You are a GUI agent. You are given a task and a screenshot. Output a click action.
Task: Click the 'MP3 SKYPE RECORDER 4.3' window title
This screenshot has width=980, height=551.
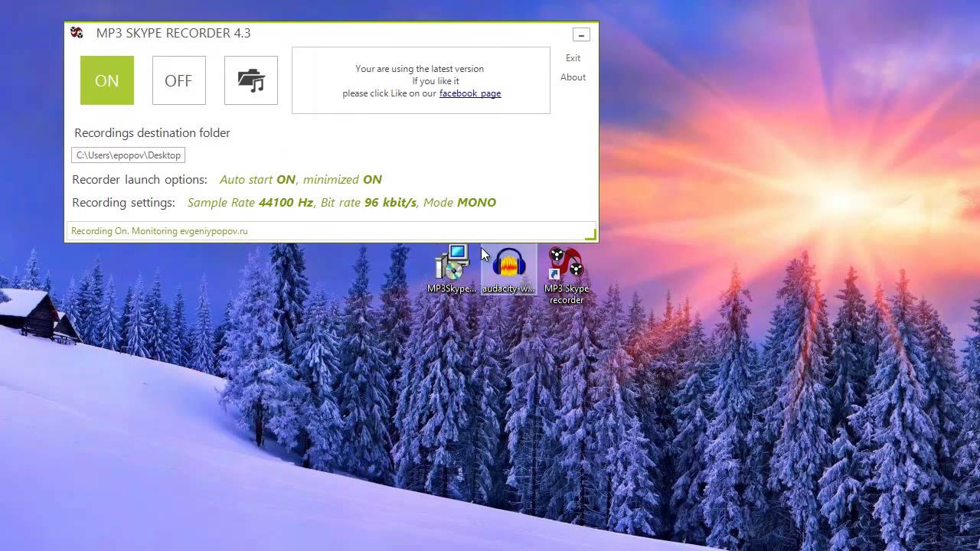[x=174, y=33]
